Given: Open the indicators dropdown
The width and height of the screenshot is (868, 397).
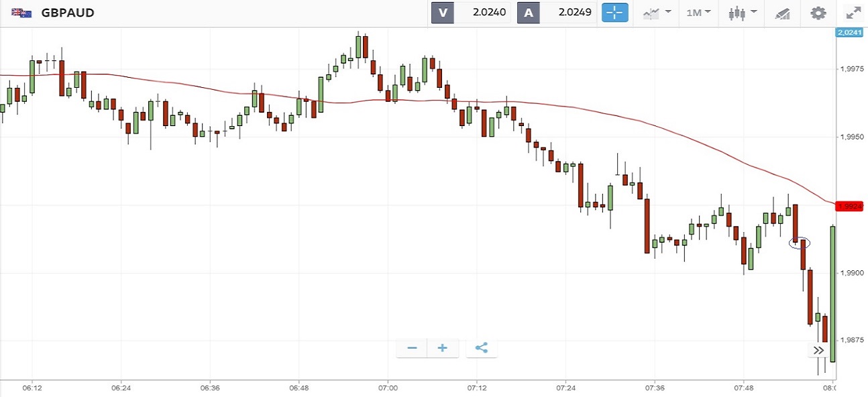Looking at the screenshot, I should (657, 13).
